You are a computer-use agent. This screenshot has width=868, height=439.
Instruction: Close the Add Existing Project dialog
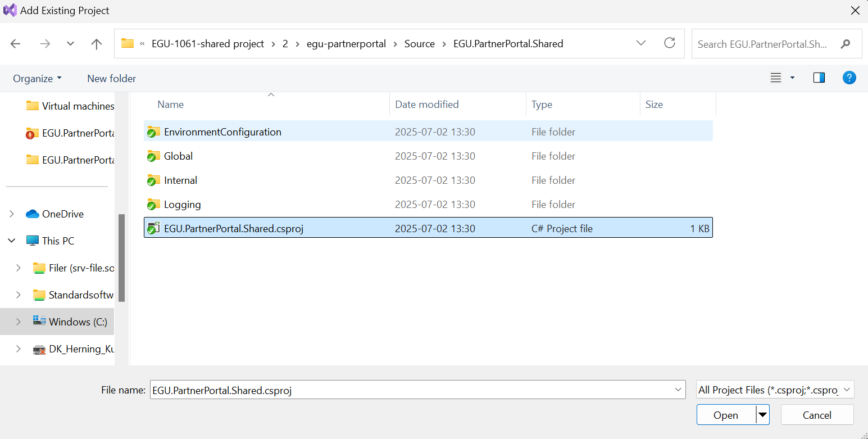coord(855,10)
